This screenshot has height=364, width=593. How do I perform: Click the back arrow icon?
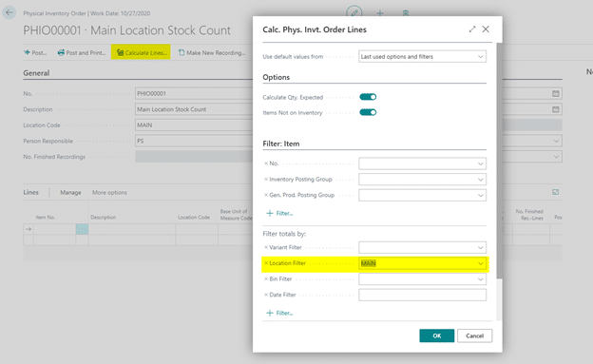point(10,12)
